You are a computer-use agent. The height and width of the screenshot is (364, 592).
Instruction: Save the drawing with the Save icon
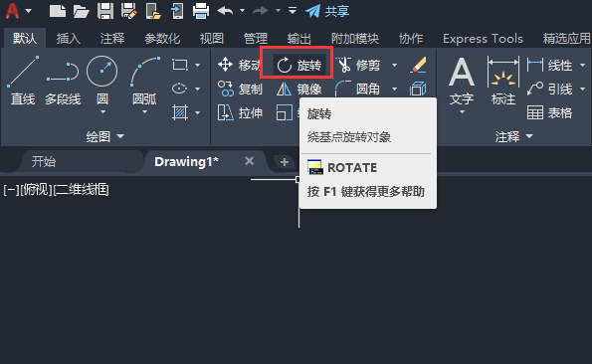click(105, 11)
